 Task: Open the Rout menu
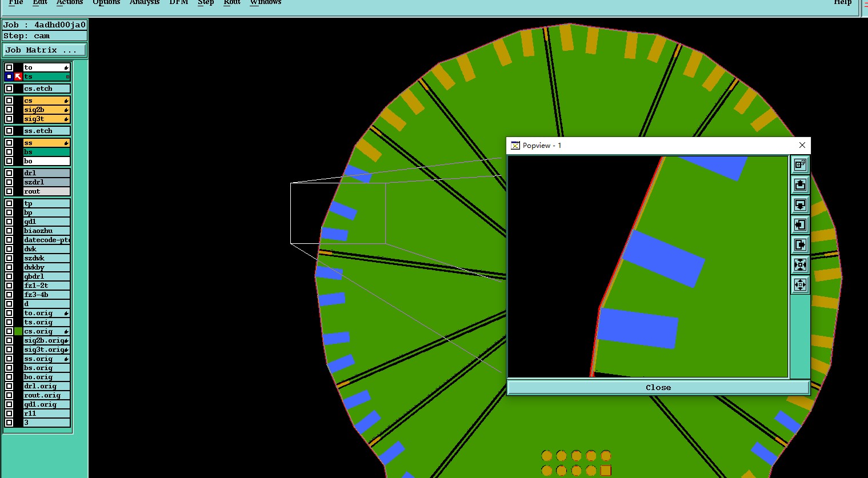click(232, 2)
